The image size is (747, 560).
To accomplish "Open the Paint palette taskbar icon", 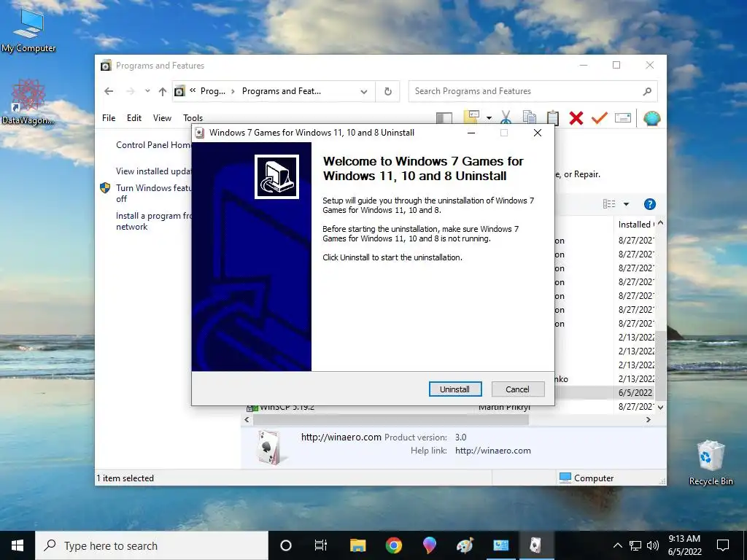I will [x=465, y=545].
